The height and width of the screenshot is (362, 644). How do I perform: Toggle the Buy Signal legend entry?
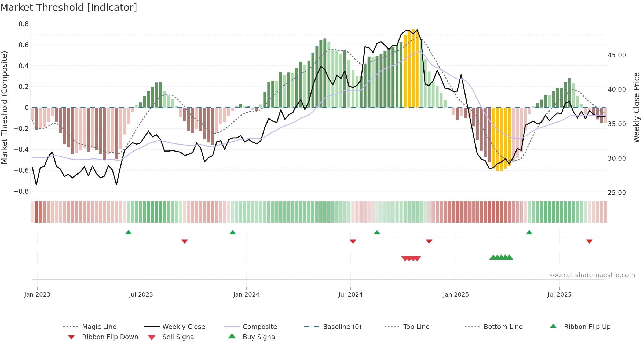(x=252, y=337)
